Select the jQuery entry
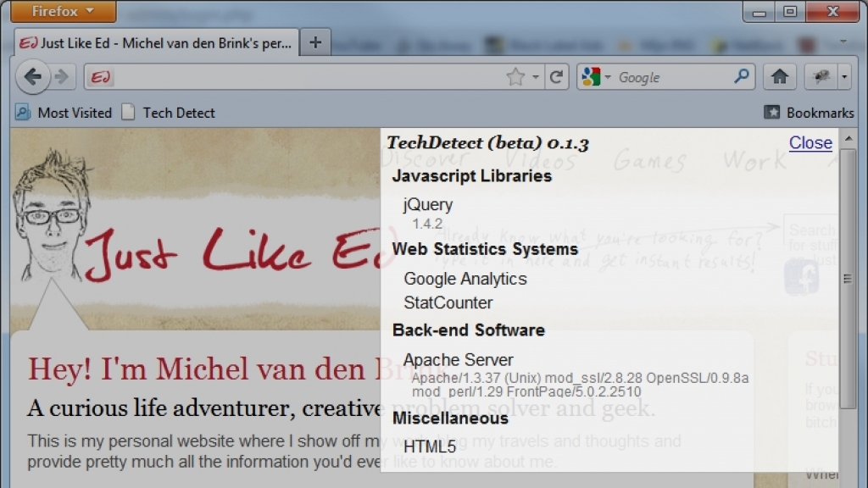868x488 pixels. pyautogui.click(x=428, y=205)
